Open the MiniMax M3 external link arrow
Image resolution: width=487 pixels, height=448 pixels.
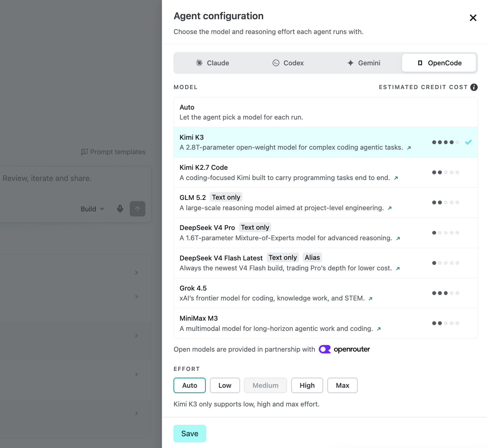point(379,329)
